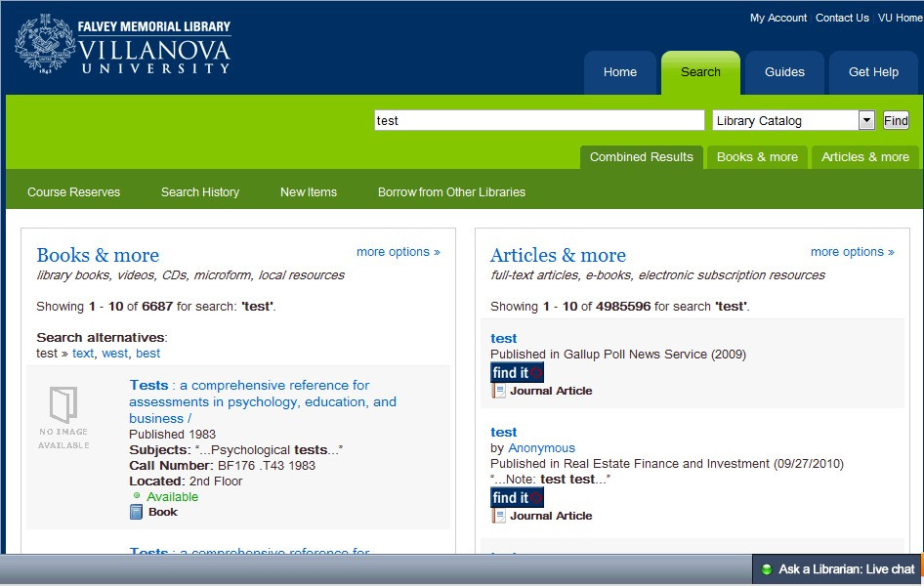The height and width of the screenshot is (586, 924).
Task: Switch to Articles & more tab
Action: (x=865, y=157)
